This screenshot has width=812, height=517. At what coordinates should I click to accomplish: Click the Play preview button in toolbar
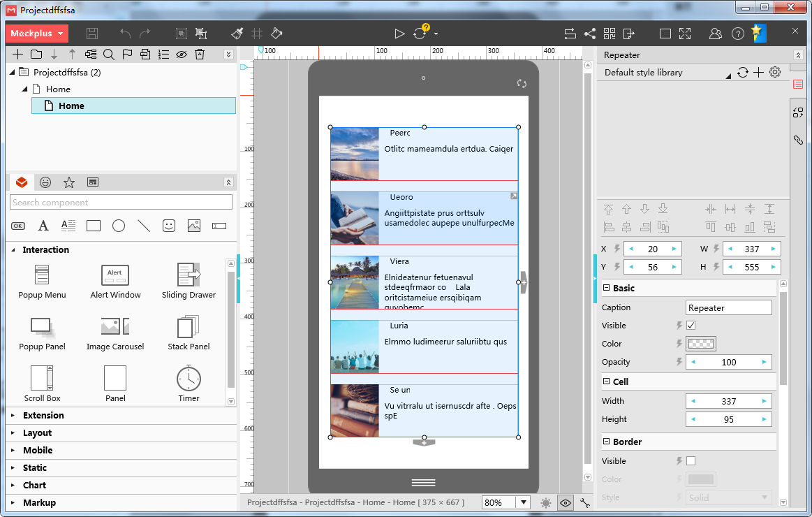pos(399,34)
